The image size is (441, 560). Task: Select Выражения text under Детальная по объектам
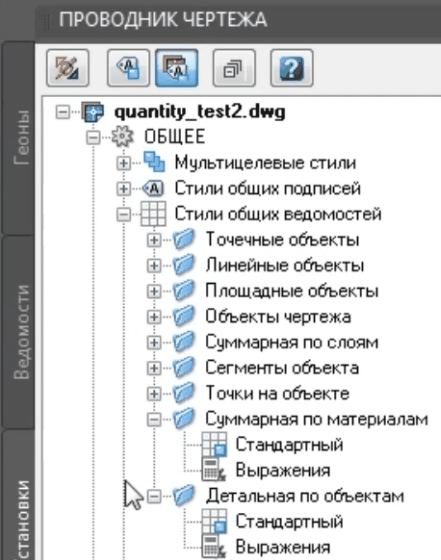[x=282, y=548]
